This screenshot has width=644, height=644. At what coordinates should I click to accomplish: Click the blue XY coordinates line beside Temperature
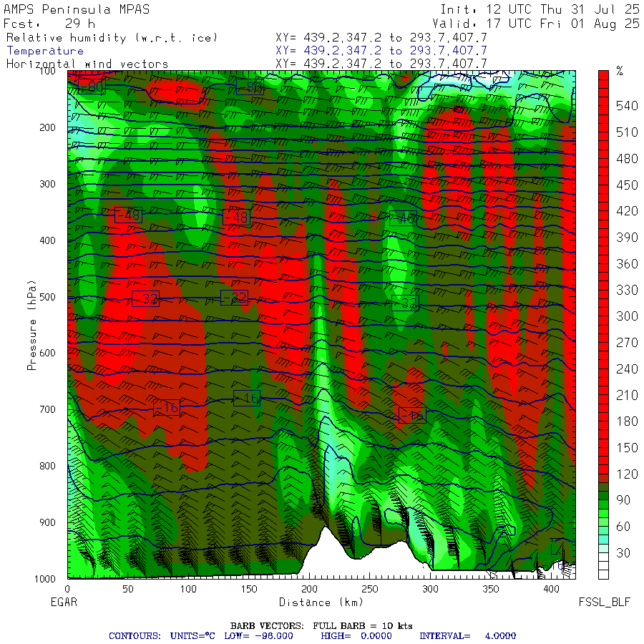click(x=381, y=51)
